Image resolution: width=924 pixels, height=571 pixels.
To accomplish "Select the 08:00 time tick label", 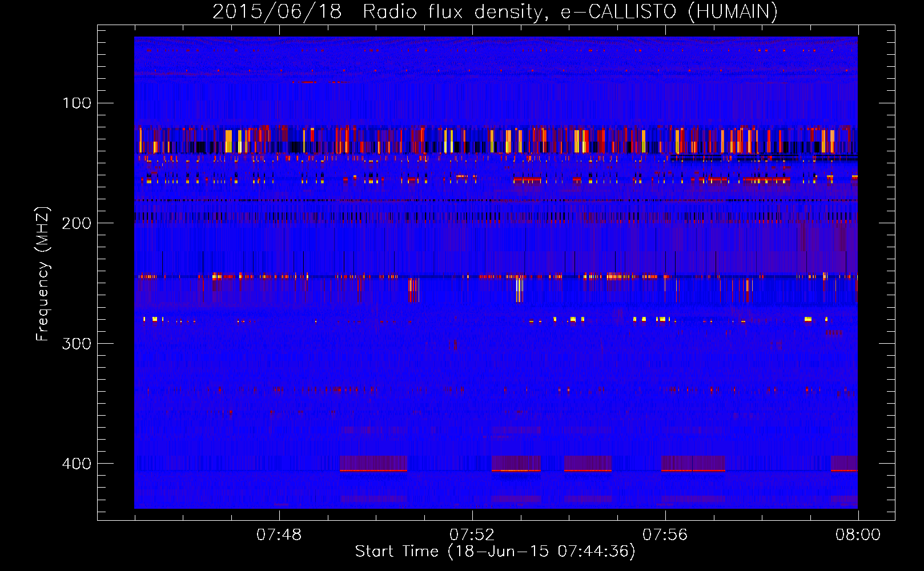I will point(858,535).
